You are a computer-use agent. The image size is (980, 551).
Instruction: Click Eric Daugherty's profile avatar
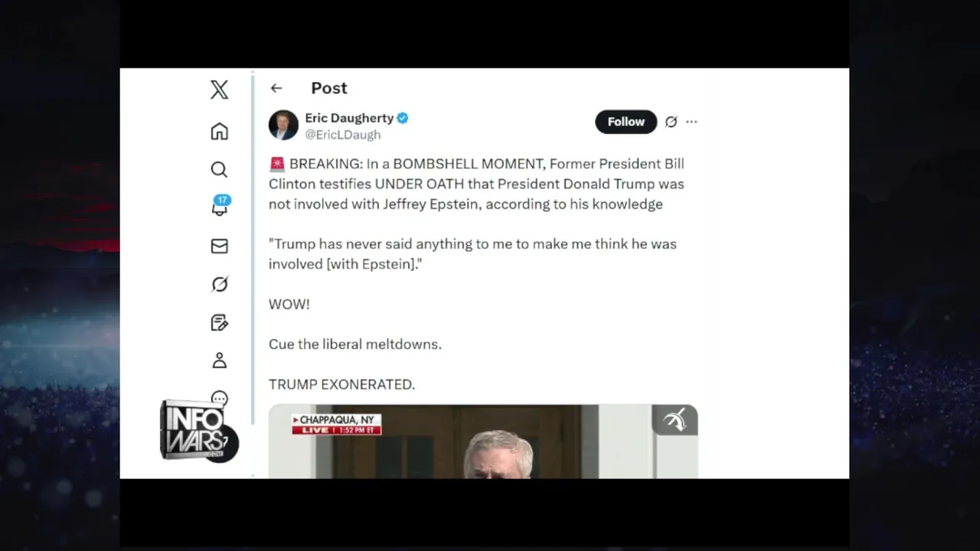pos(283,125)
